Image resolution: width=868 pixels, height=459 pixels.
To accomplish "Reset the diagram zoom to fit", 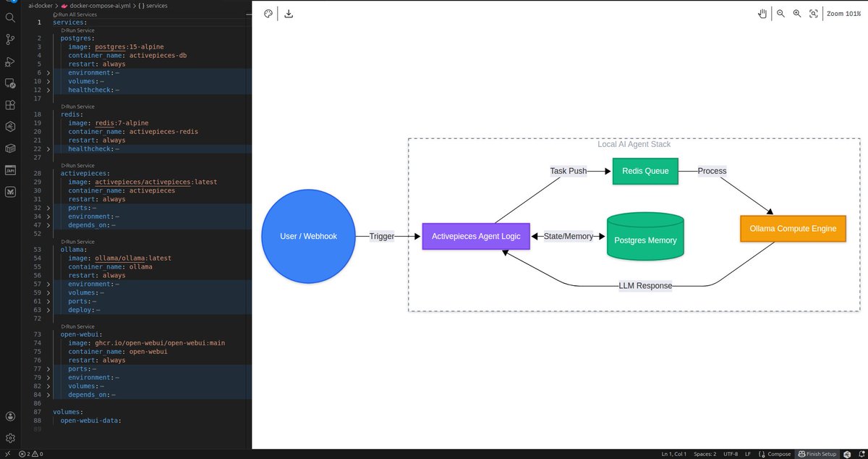I will point(814,13).
